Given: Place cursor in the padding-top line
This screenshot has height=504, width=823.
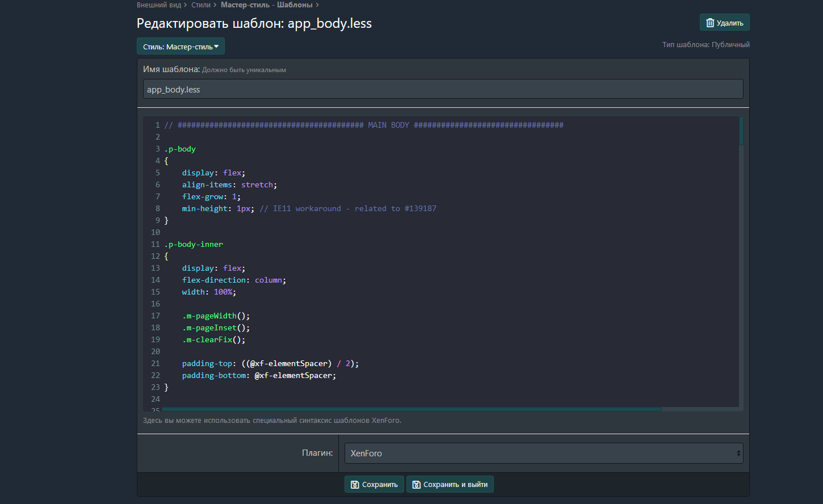Looking at the screenshot, I should (270, 363).
